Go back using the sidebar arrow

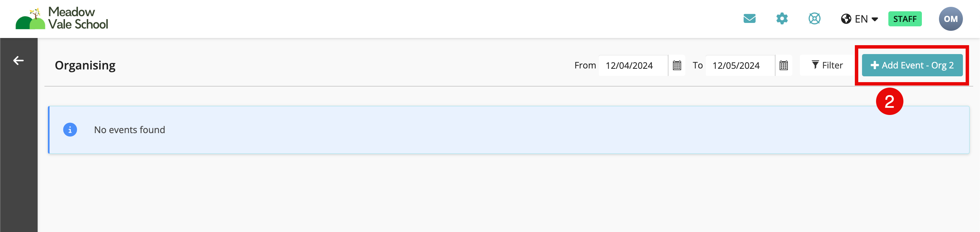point(18,60)
